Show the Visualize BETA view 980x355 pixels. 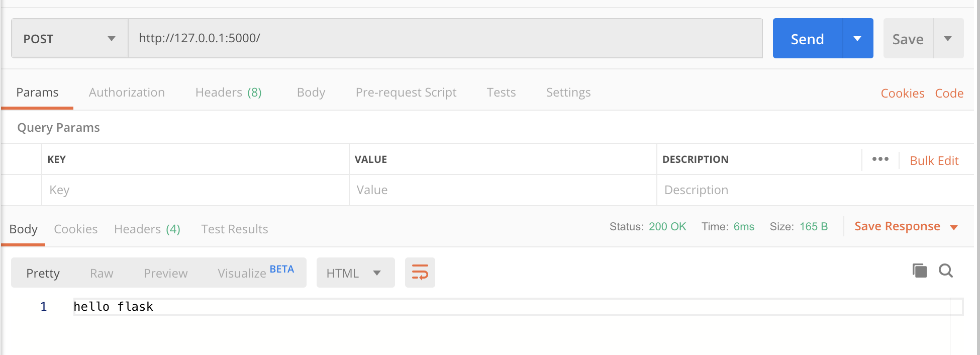[x=256, y=272]
